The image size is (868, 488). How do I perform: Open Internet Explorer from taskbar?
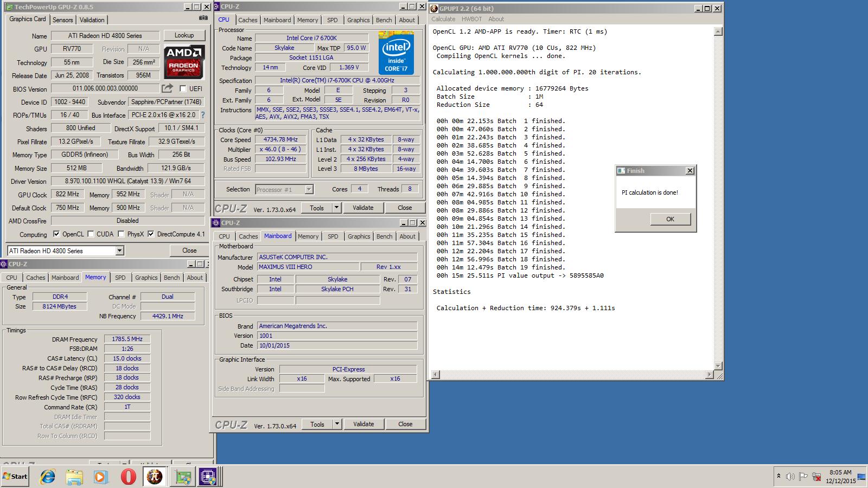[48, 477]
